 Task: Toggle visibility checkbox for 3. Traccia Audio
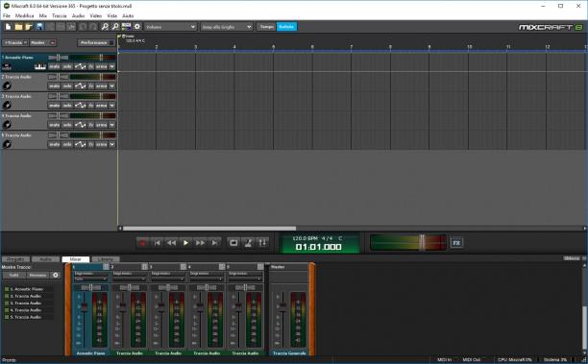7,303
